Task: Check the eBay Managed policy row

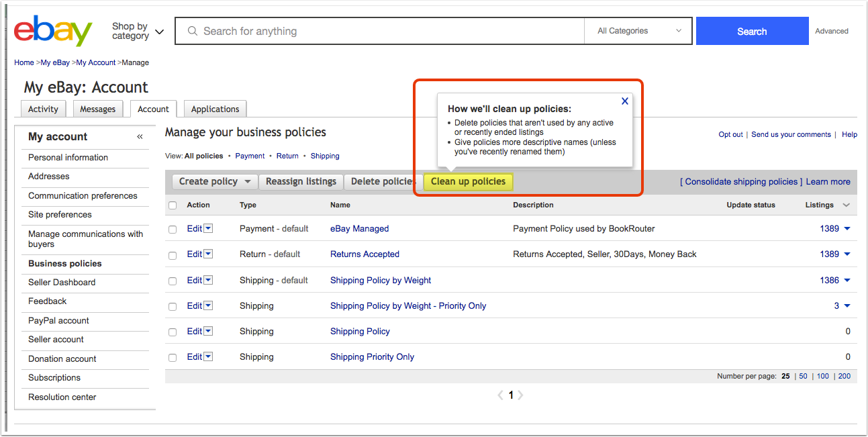Action: coord(173,230)
